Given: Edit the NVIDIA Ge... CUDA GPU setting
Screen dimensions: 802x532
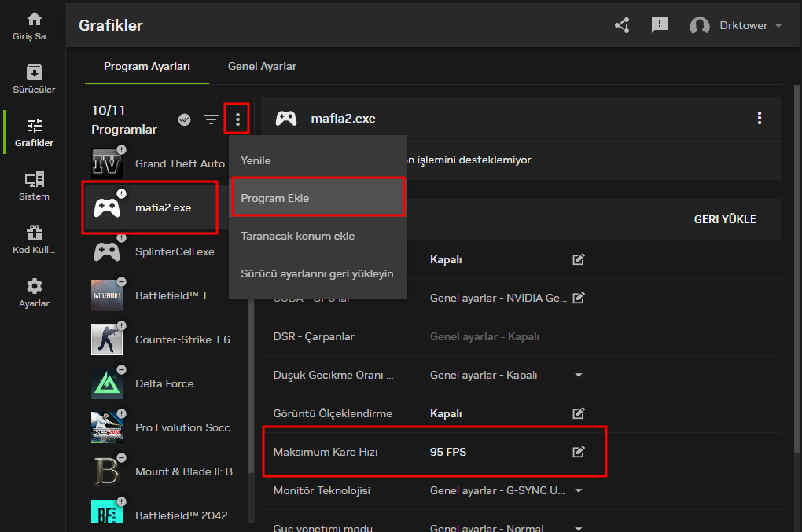Looking at the screenshot, I should coord(579,298).
